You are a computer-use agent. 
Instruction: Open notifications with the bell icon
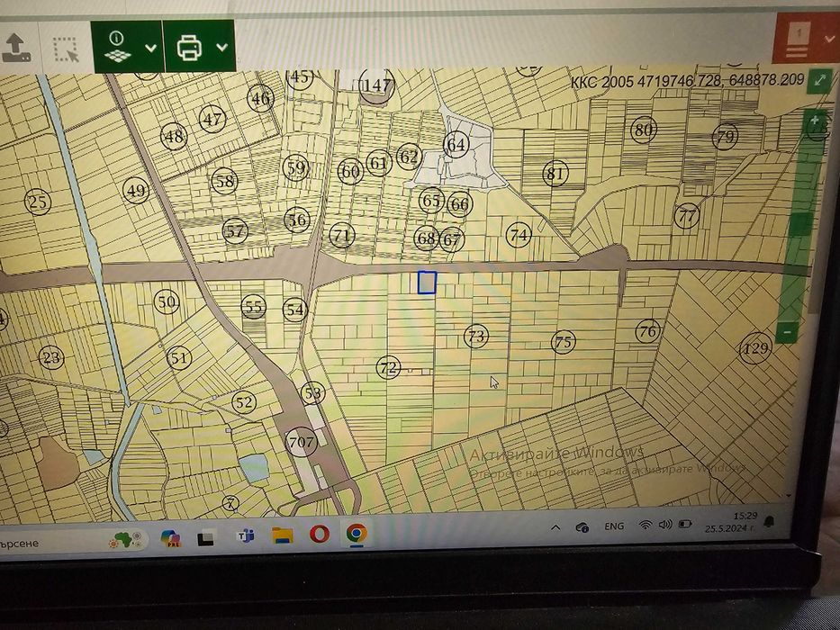(769, 521)
